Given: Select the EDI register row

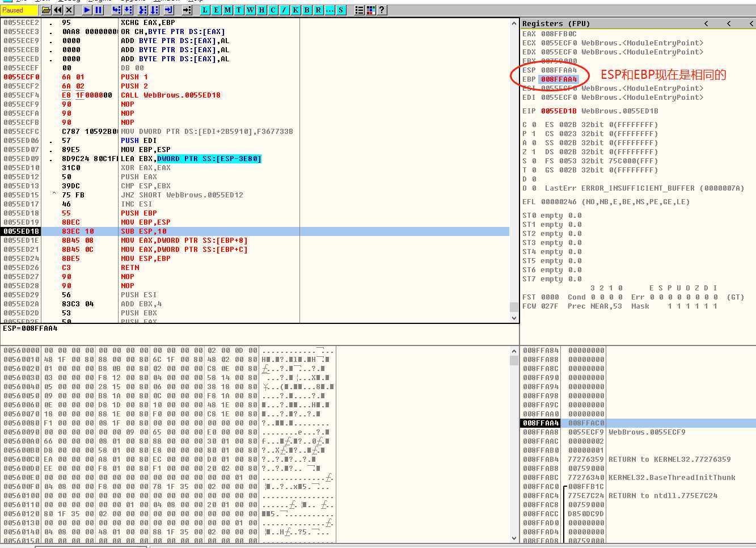Looking at the screenshot, I should pos(613,98).
